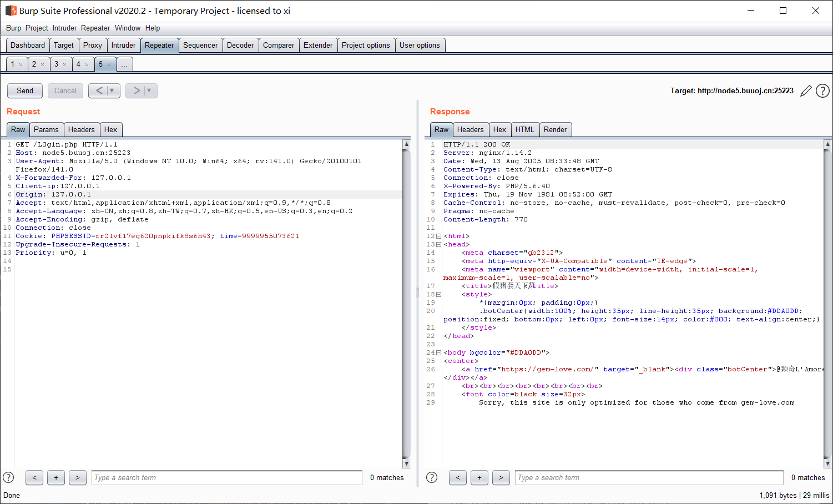Open the Burp menu
This screenshot has width=833, height=504.
pos(14,28)
